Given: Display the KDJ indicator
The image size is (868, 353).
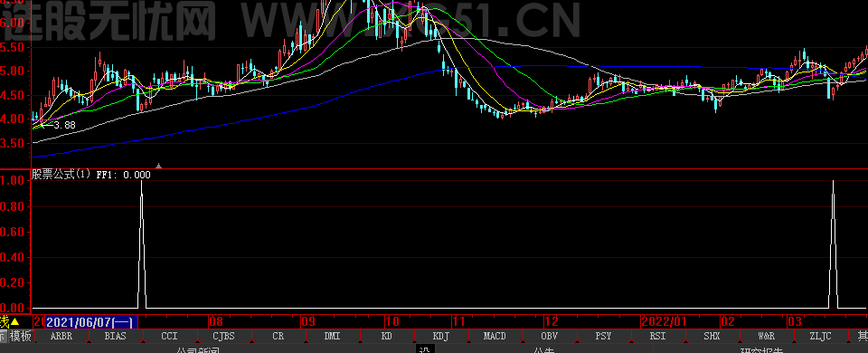Looking at the screenshot, I should [x=440, y=336].
